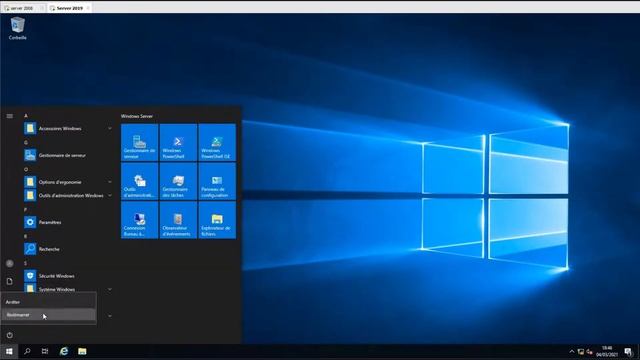Viewport: 640px width, 360px height.
Task: Switch to the server 2008 VM tab
Action: 23,8
